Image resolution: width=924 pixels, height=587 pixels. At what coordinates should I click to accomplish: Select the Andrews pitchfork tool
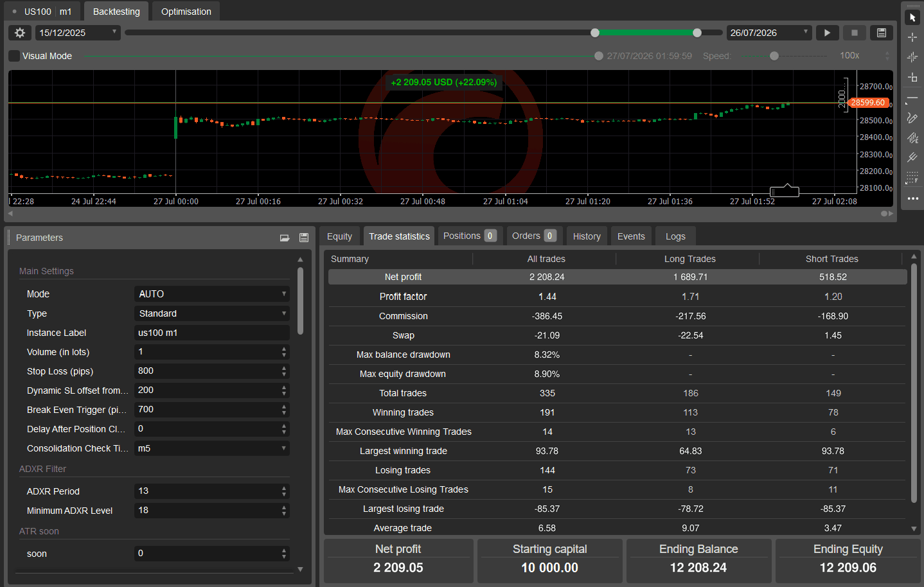912,158
